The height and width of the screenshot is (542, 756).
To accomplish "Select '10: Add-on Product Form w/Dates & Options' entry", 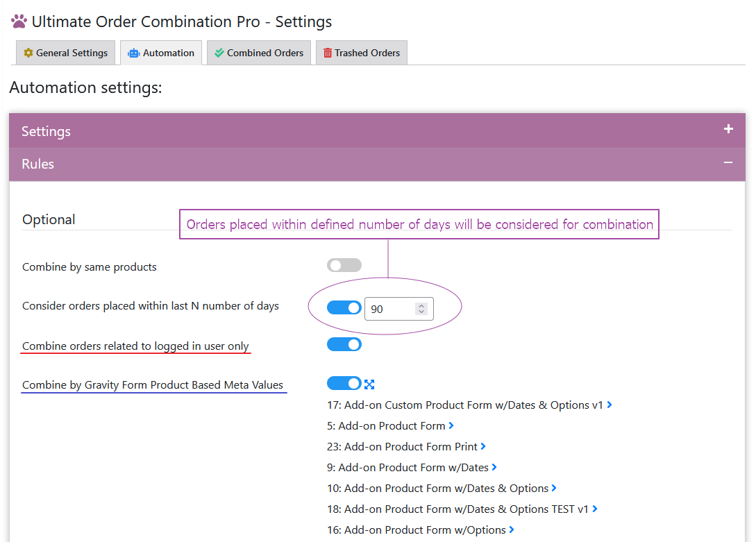I will (x=437, y=488).
